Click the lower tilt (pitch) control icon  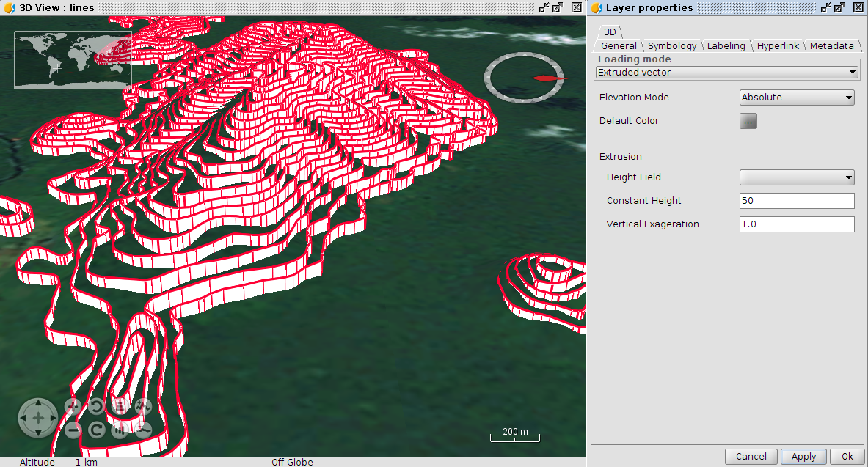pyautogui.click(x=120, y=430)
